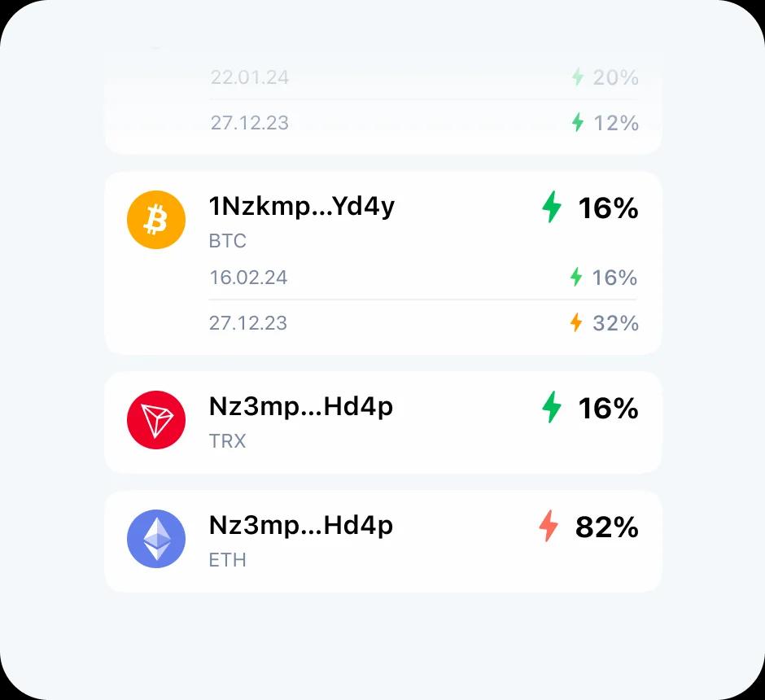Click green lightning bolt on TRX card
The width and height of the screenshot is (765, 700).
552,408
